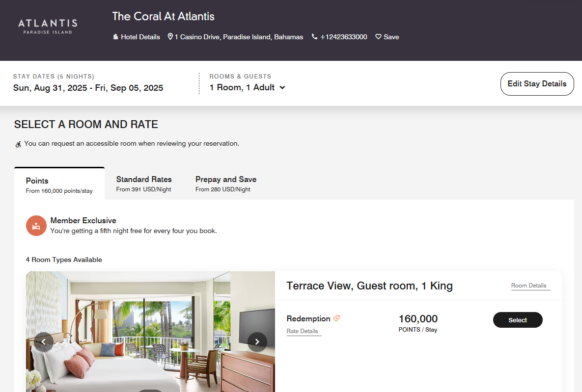Click the Edit Stay Details button
This screenshot has height=392, width=582.
click(x=537, y=83)
